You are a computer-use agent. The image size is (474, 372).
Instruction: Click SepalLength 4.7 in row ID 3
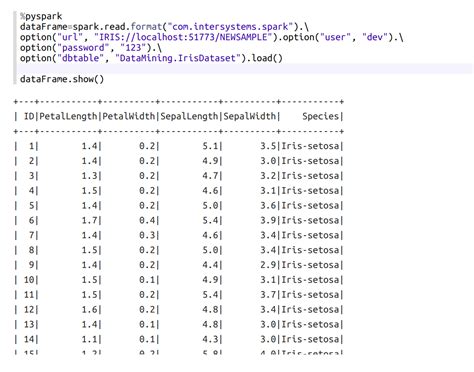pos(210,176)
